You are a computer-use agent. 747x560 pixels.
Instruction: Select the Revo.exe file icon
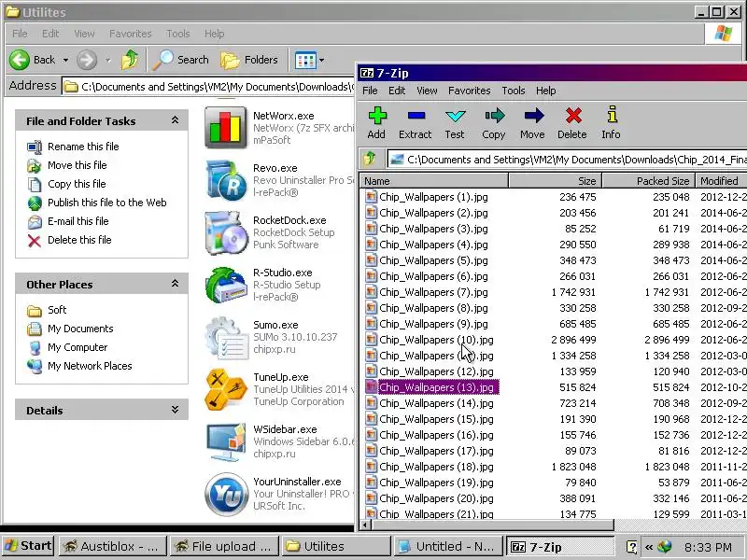[x=226, y=179]
